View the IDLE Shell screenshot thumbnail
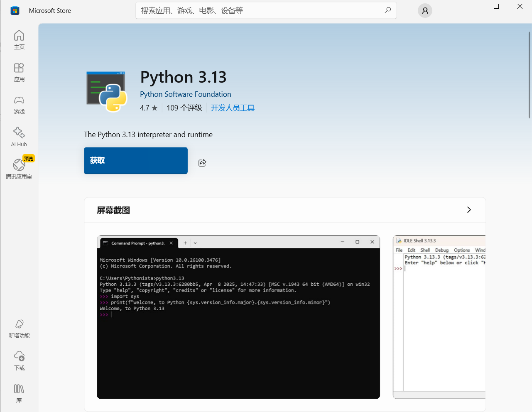 point(440,317)
